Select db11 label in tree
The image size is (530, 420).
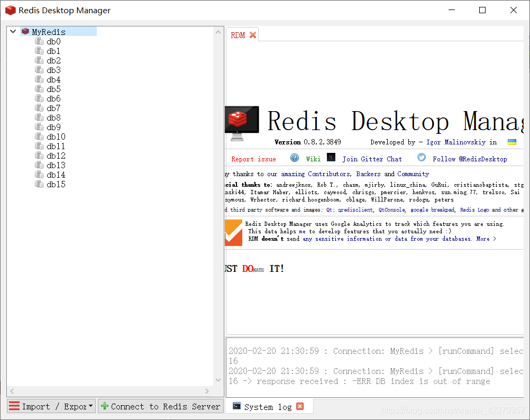(x=56, y=147)
